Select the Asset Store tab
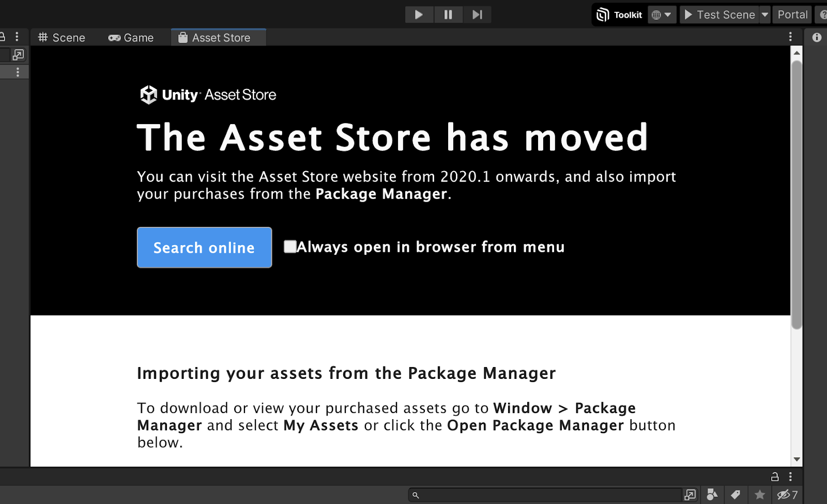 (218, 38)
